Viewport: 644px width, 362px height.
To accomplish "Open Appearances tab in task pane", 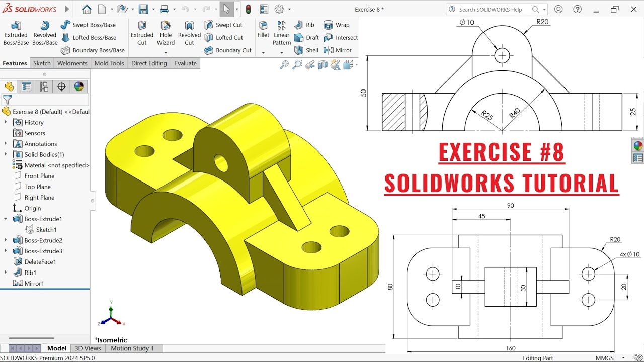I will pos(638,146).
